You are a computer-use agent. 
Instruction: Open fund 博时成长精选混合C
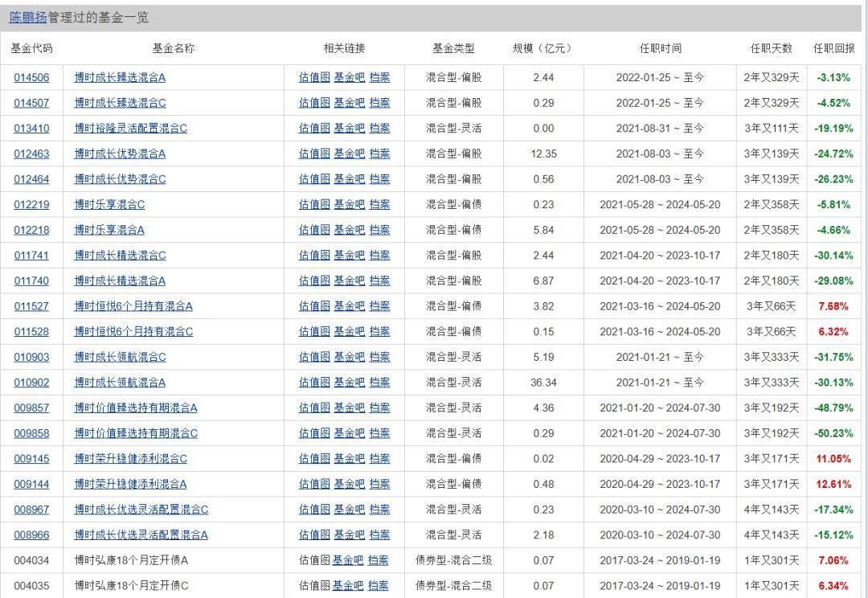tap(120, 256)
